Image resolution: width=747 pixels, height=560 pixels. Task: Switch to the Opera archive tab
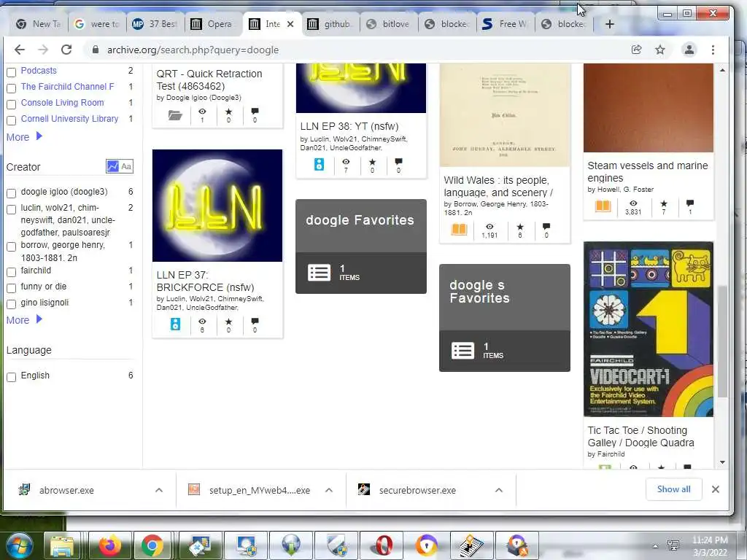[x=214, y=24]
